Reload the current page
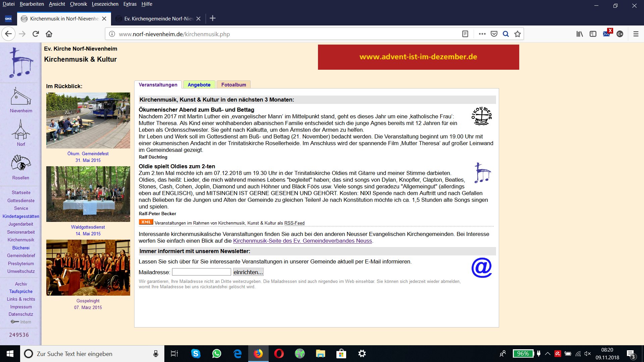The height and width of the screenshot is (362, 644). pyautogui.click(x=36, y=34)
